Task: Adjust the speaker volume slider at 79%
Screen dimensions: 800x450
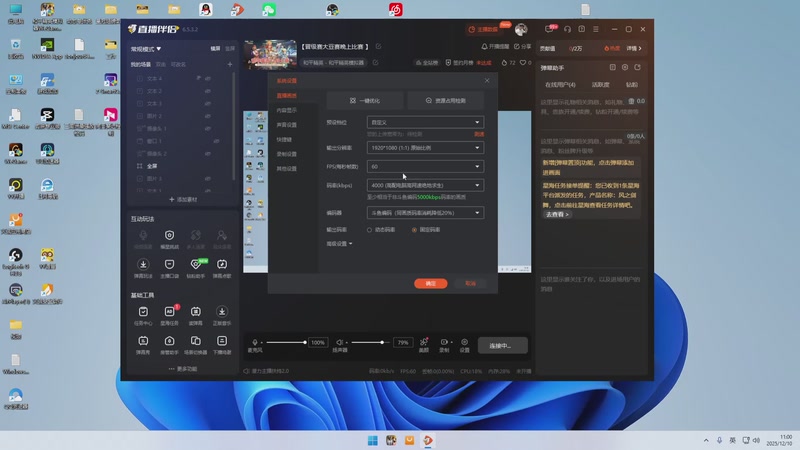Action: tap(370, 342)
